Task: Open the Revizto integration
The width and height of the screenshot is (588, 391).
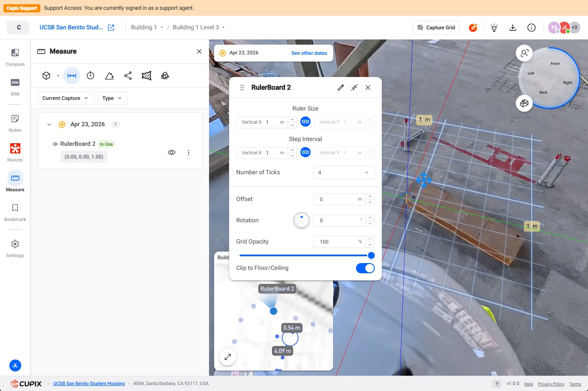Action: tap(15, 153)
